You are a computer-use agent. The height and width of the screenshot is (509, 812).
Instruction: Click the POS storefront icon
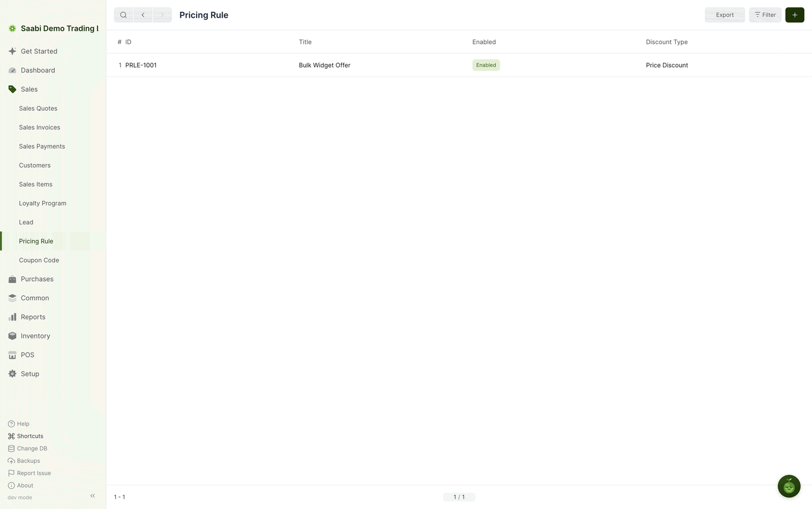[12, 355]
